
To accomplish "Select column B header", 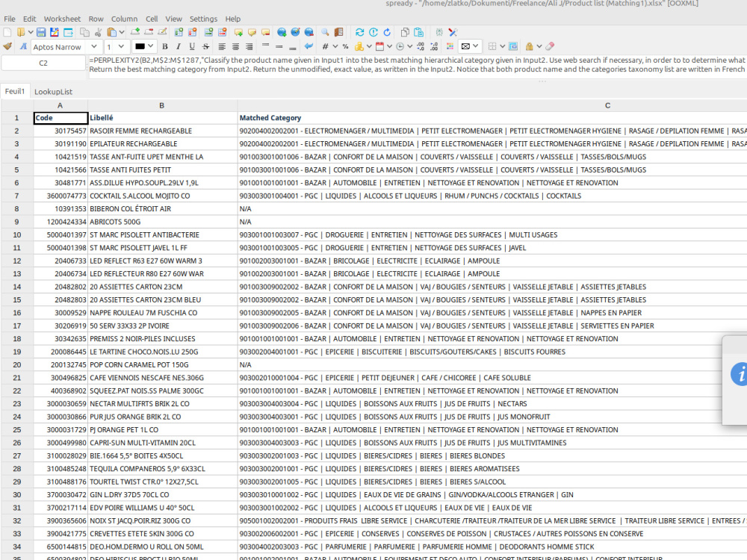I will coord(162,105).
